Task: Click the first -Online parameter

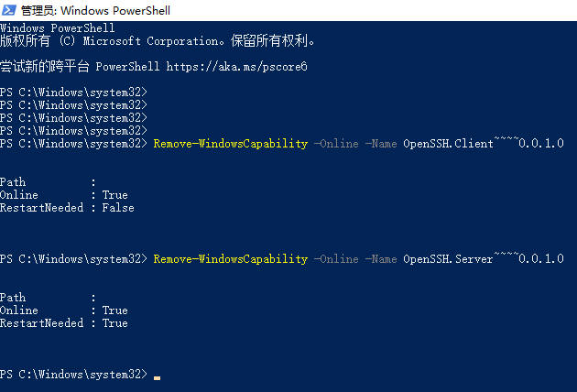Action: click(x=336, y=144)
